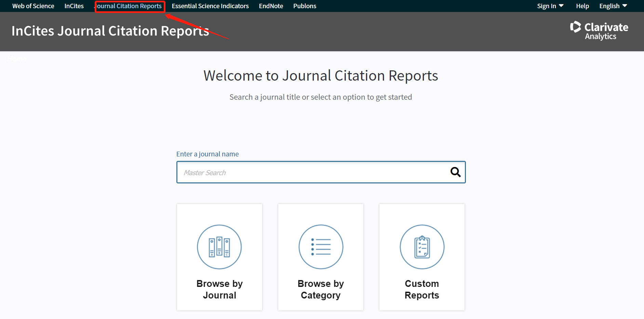644x319 pixels.
Task: Click the Browse by Category list icon
Action: click(x=321, y=247)
